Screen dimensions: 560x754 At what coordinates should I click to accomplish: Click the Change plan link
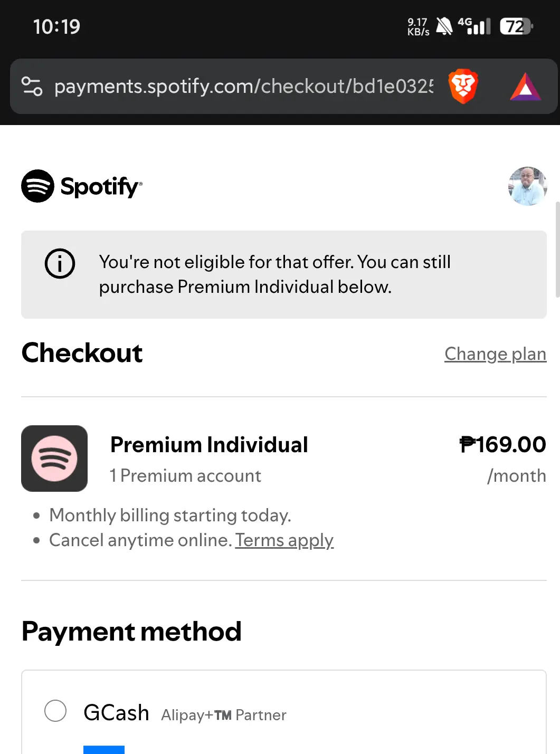pos(495,354)
